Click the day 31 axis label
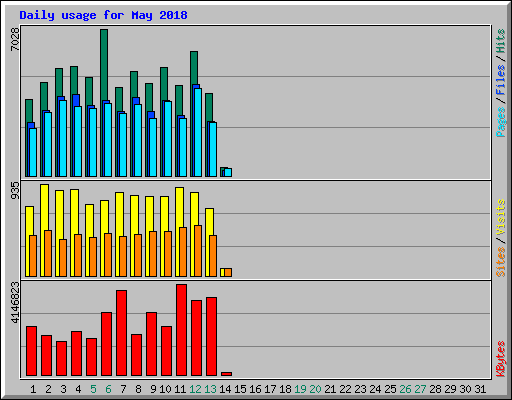Viewport: 512px width, 400px height. click(x=480, y=389)
